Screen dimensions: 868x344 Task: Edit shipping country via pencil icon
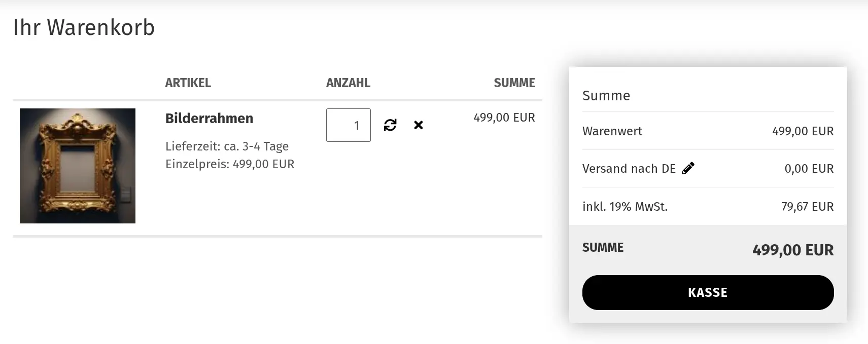[688, 168]
